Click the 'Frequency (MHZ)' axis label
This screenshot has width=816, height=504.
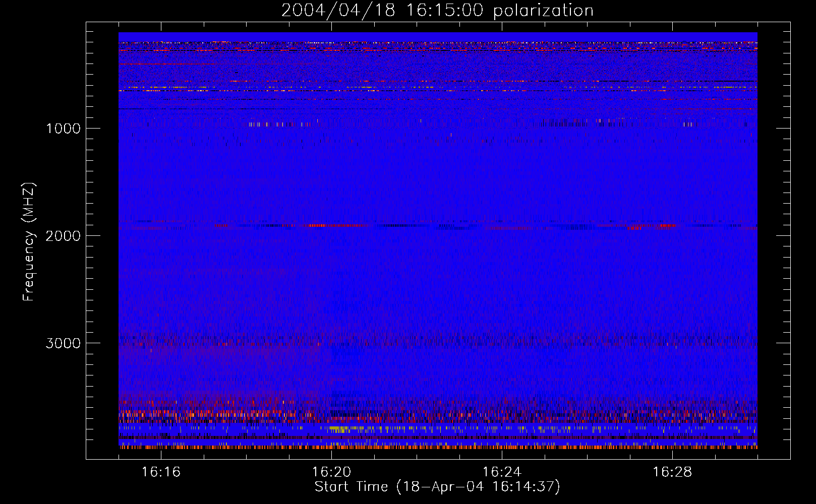[29, 242]
